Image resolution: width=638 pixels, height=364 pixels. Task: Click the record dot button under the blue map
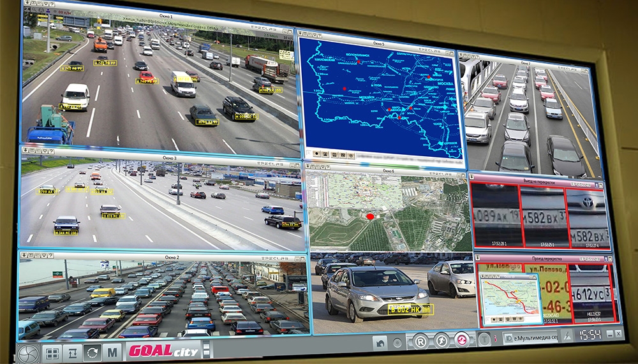click(x=315, y=154)
